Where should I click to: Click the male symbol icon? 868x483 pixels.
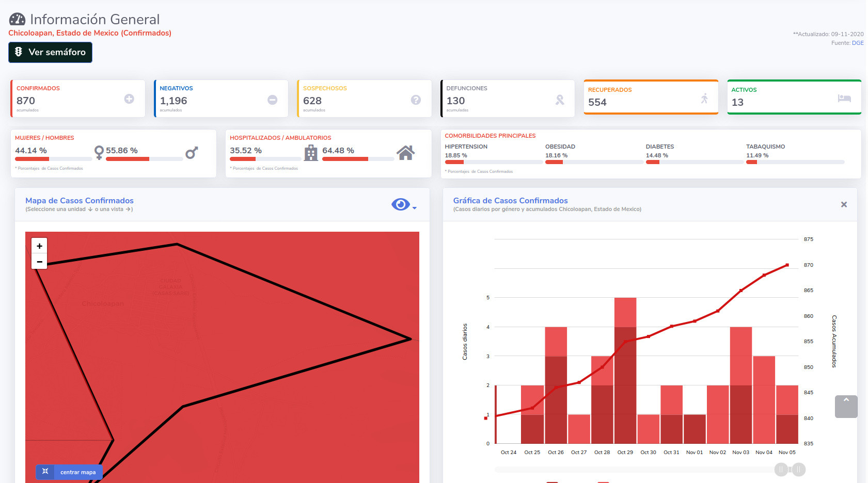tap(192, 153)
